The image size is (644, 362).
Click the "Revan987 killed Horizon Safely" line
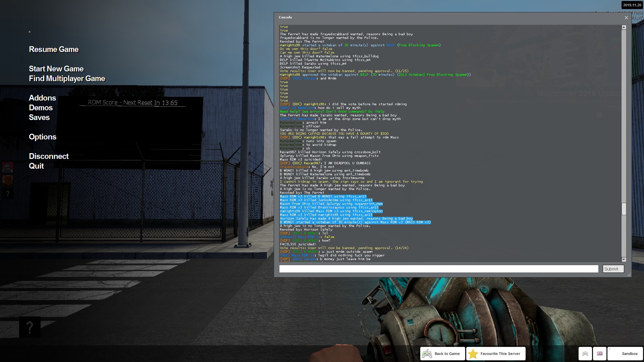coord(330,152)
